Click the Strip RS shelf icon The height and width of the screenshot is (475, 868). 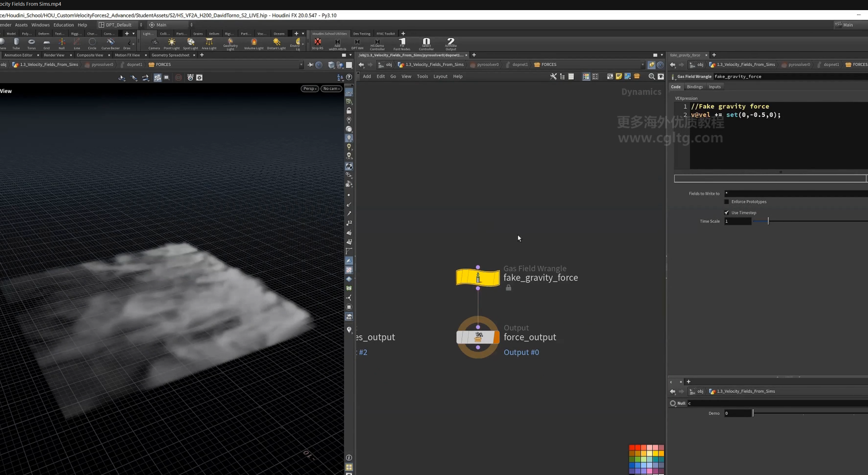pos(318,44)
